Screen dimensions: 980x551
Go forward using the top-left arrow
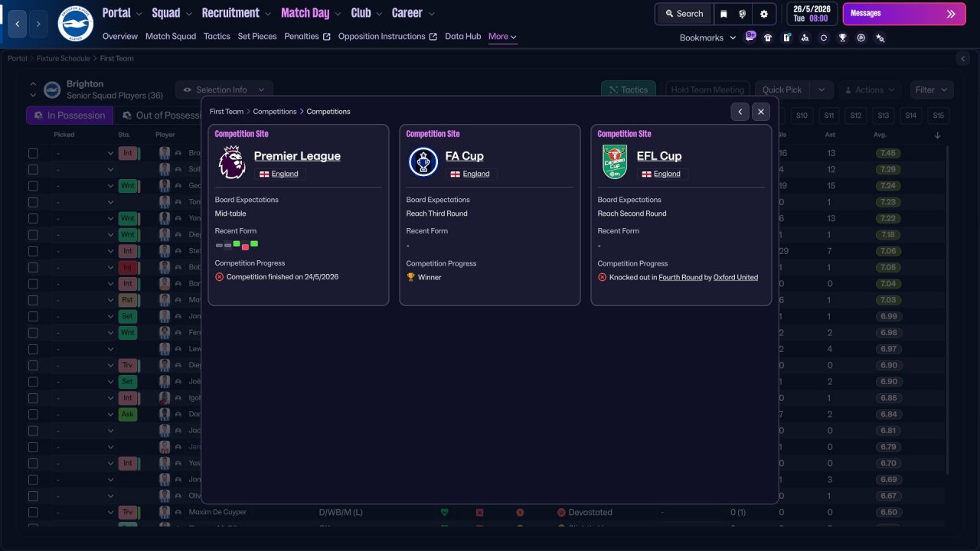38,24
